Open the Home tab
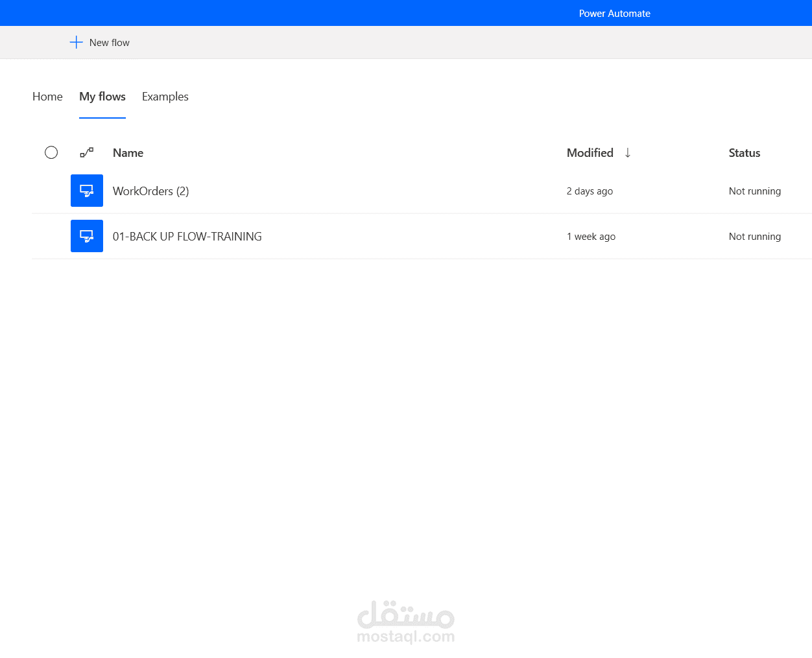 (47, 97)
